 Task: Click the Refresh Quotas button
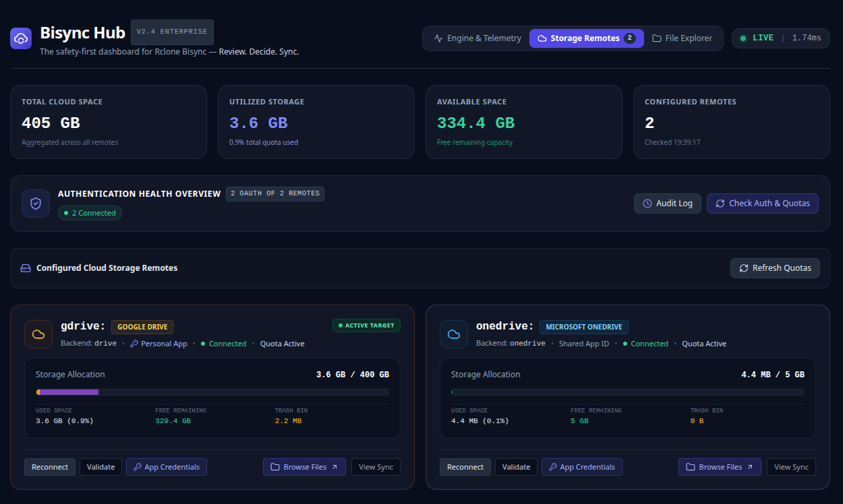tap(776, 268)
